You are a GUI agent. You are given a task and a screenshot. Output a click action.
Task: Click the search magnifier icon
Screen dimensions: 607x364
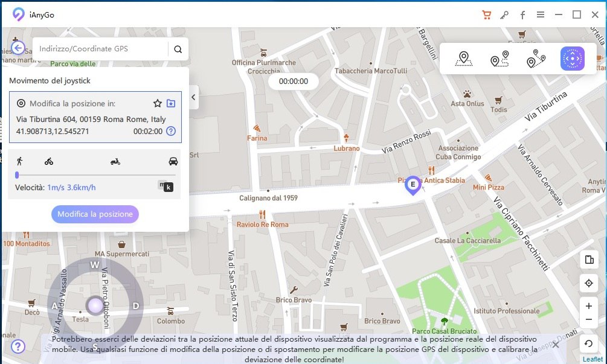click(x=178, y=48)
